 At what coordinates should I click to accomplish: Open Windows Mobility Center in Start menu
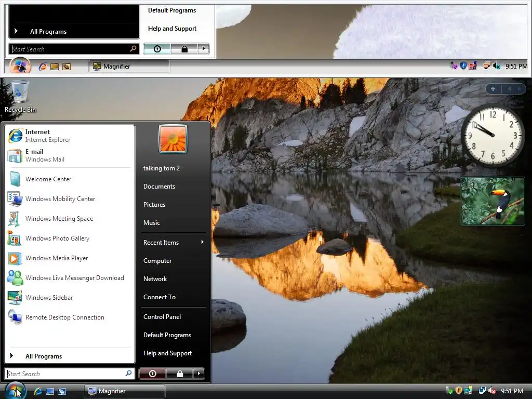[70, 199]
